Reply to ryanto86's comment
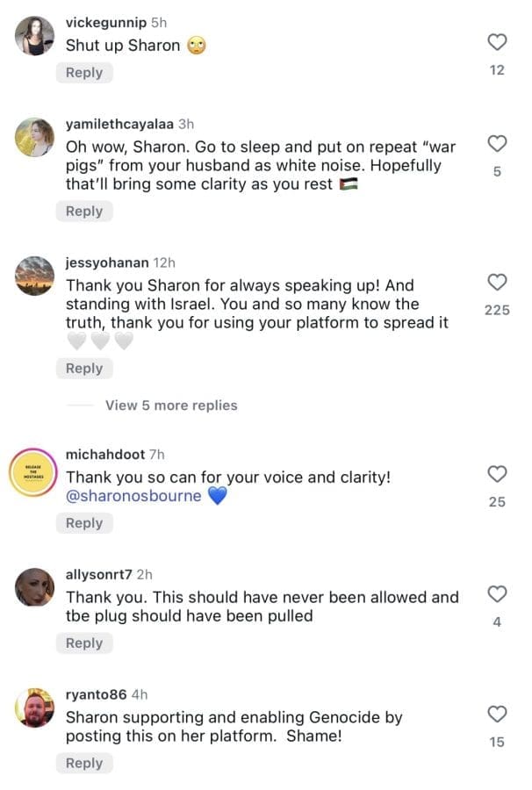Image resolution: width=532 pixels, height=790 pixels. click(x=84, y=764)
